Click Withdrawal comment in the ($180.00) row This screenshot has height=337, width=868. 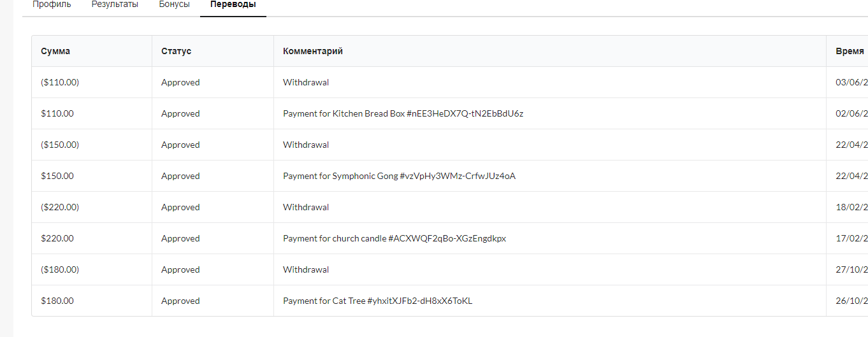(306, 269)
